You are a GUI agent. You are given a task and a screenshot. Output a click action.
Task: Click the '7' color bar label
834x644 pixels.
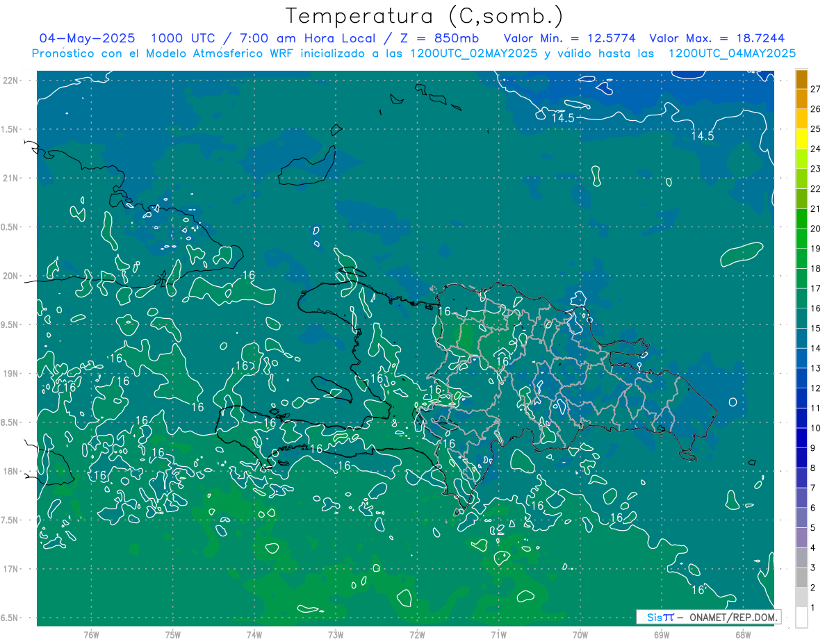[813, 488]
